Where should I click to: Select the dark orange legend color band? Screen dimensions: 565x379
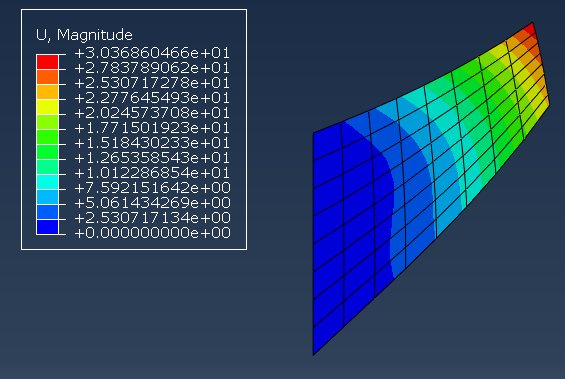point(47,77)
